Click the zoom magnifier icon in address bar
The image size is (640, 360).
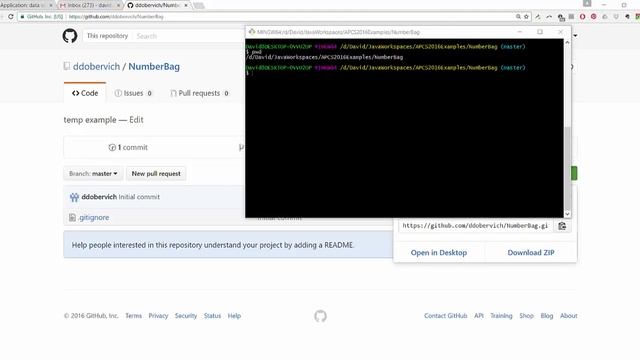click(518, 17)
